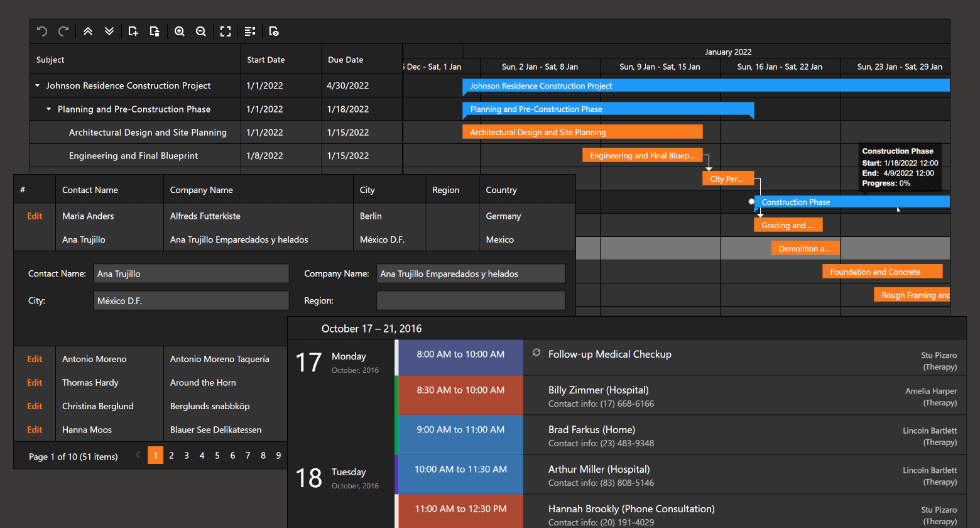This screenshot has width=980, height=528.
Task: Open the 8:00 AM to 10:00 AM appointment
Action: pyautogui.click(x=460, y=358)
